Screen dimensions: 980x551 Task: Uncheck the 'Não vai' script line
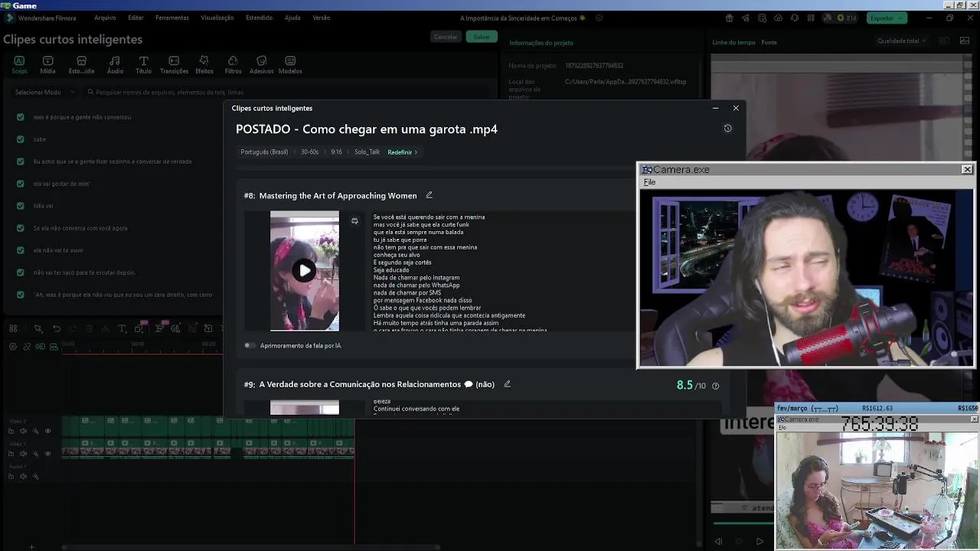[21, 206]
